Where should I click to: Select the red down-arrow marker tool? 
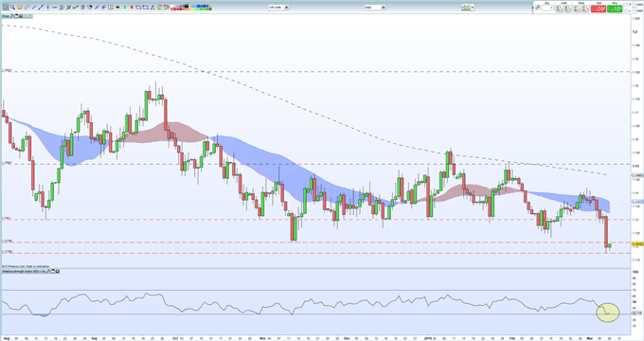(x=132, y=7)
